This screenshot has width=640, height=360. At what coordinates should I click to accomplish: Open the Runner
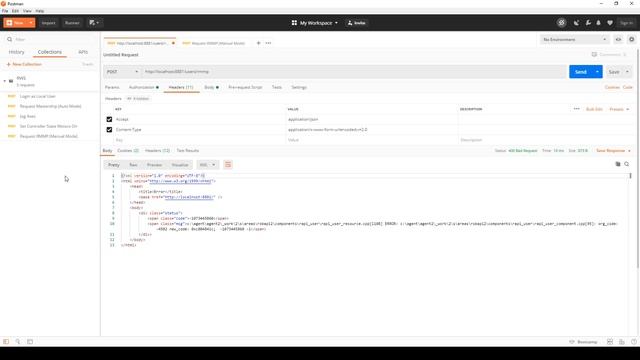tap(72, 23)
